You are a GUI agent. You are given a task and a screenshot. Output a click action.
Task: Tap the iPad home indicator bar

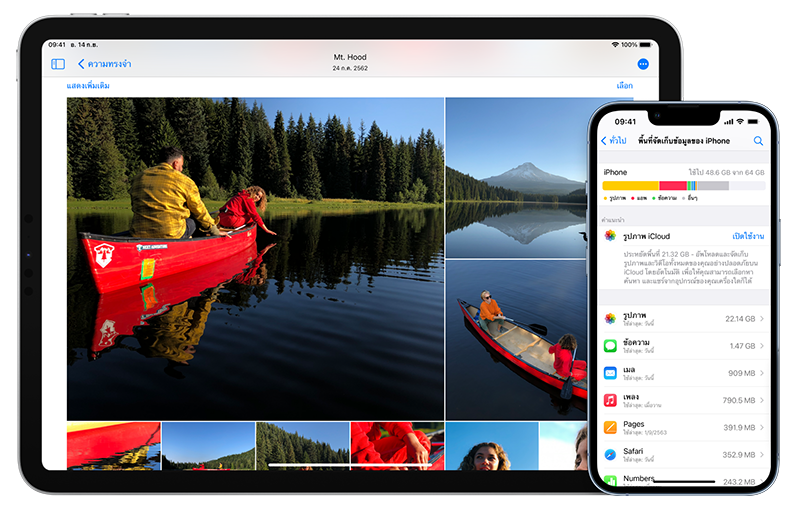(x=350, y=465)
